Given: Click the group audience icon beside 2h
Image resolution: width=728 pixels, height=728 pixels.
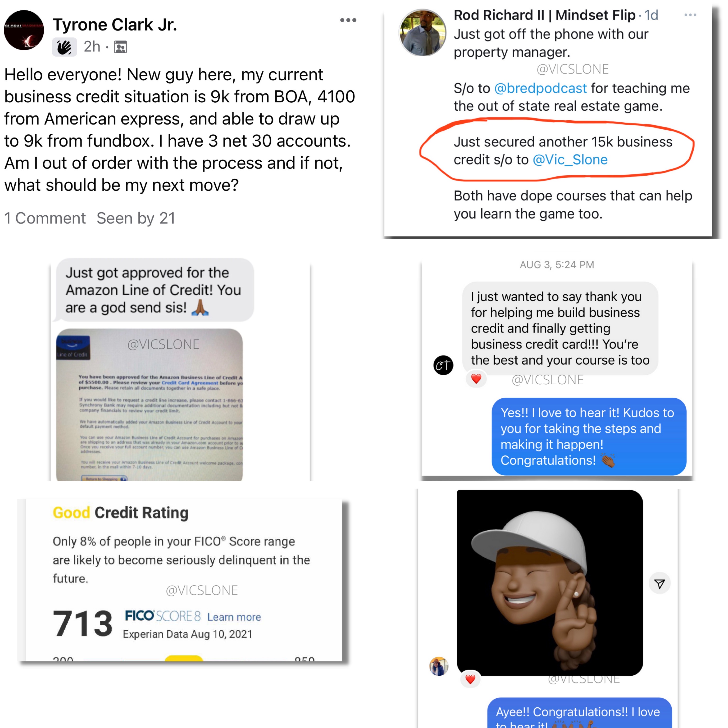Looking at the screenshot, I should tap(121, 47).
